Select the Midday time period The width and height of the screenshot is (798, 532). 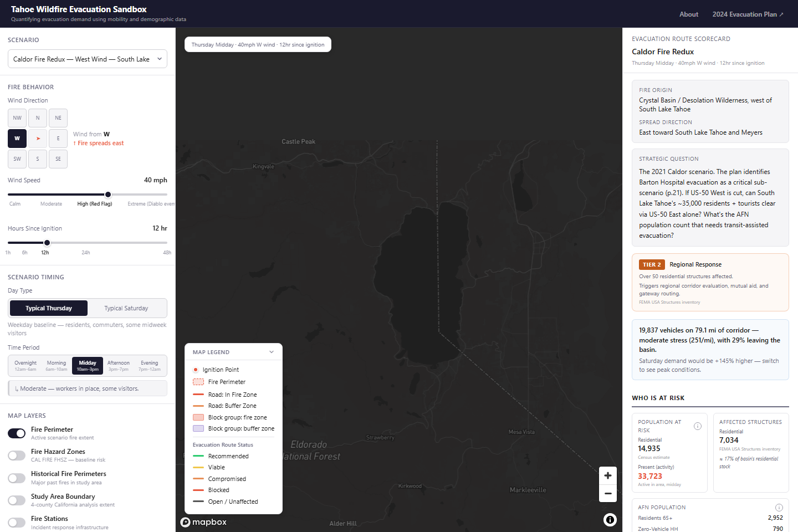88,366
